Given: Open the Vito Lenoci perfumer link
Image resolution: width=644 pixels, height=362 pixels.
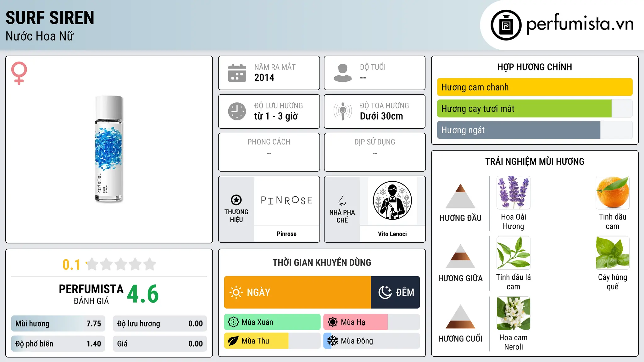Looking at the screenshot, I should [x=392, y=234].
